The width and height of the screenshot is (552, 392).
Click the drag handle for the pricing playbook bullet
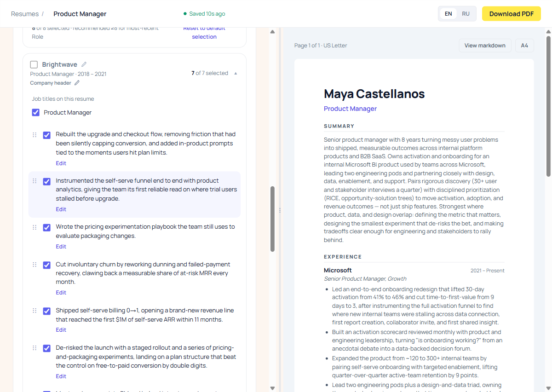click(34, 227)
